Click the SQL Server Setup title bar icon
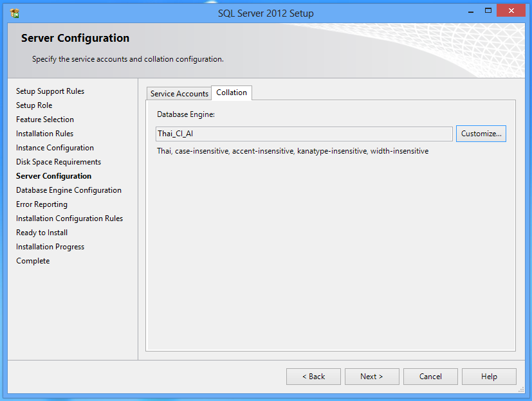This screenshot has height=401, width=532. coord(15,13)
